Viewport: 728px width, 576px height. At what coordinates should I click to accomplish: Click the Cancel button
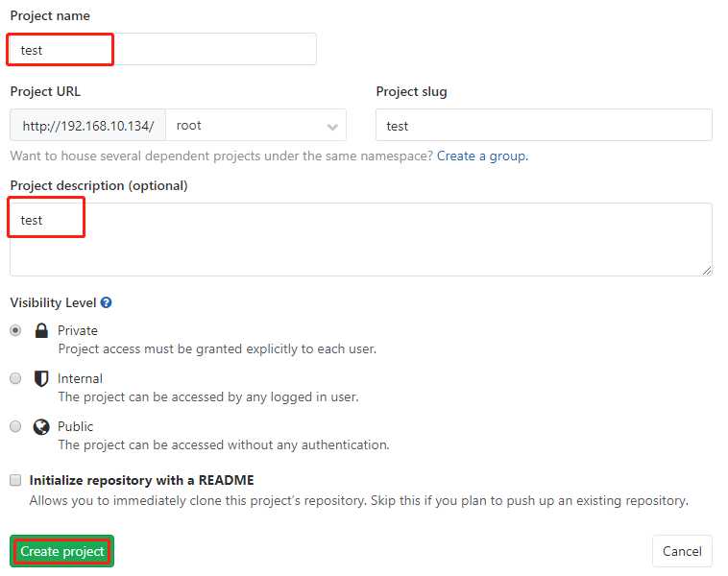[x=682, y=551]
